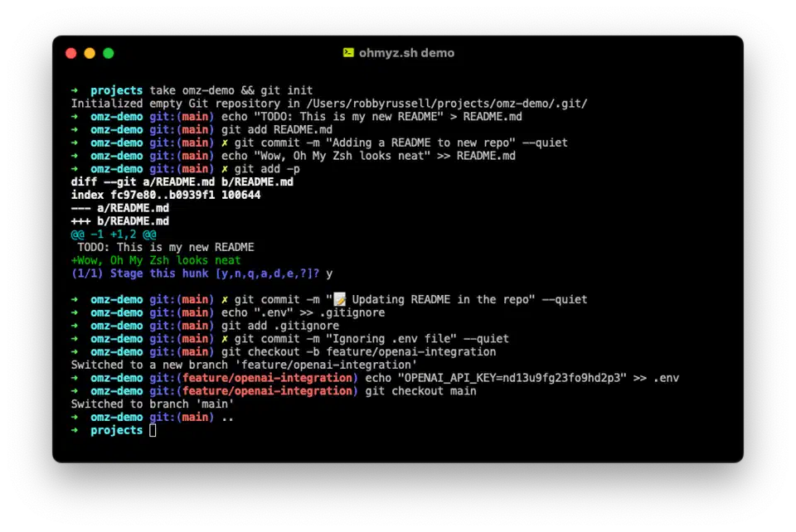Viewport: 796px width, 532px height.
Task: Click the '..' command on the last omz-demo line
Action: (x=227, y=418)
